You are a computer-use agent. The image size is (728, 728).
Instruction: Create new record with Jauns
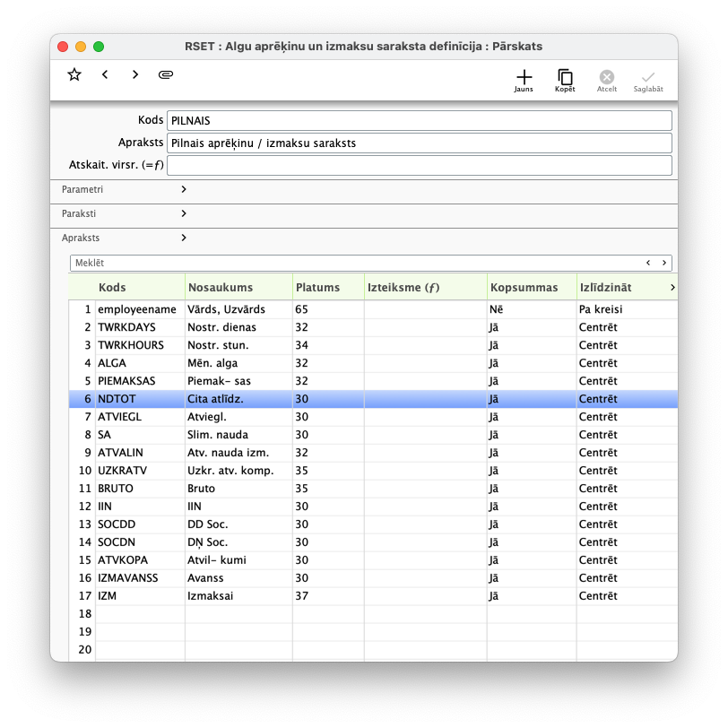tap(524, 79)
